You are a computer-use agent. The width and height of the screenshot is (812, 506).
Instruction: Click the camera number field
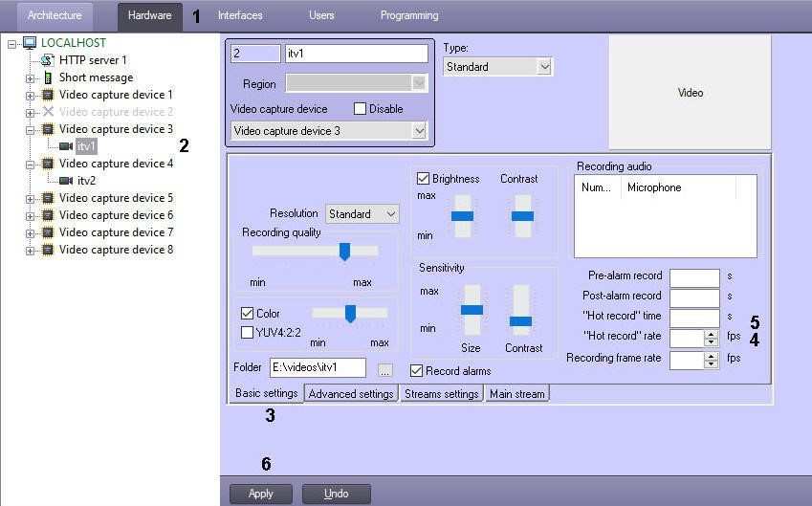[x=255, y=54]
